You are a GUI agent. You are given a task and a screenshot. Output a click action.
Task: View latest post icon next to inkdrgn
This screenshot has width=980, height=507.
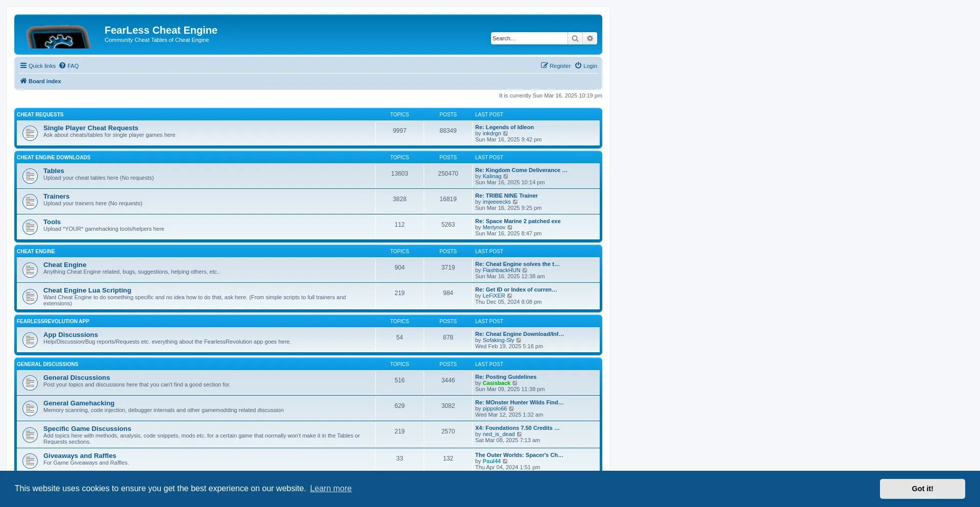pyautogui.click(x=506, y=134)
